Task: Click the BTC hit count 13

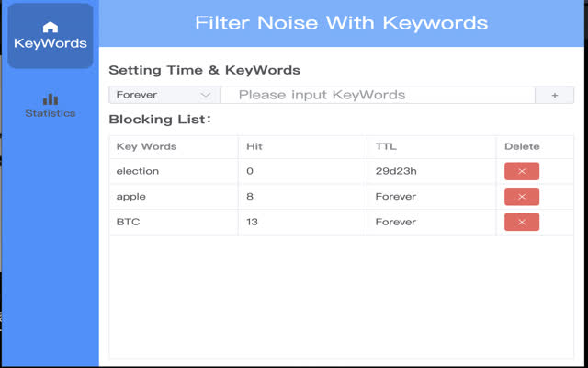Action: coord(252,222)
